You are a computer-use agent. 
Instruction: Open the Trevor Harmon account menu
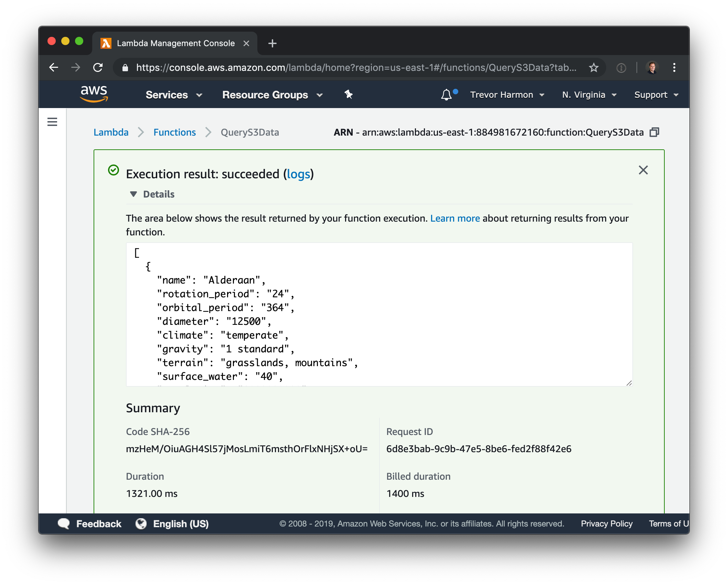coord(507,95)
